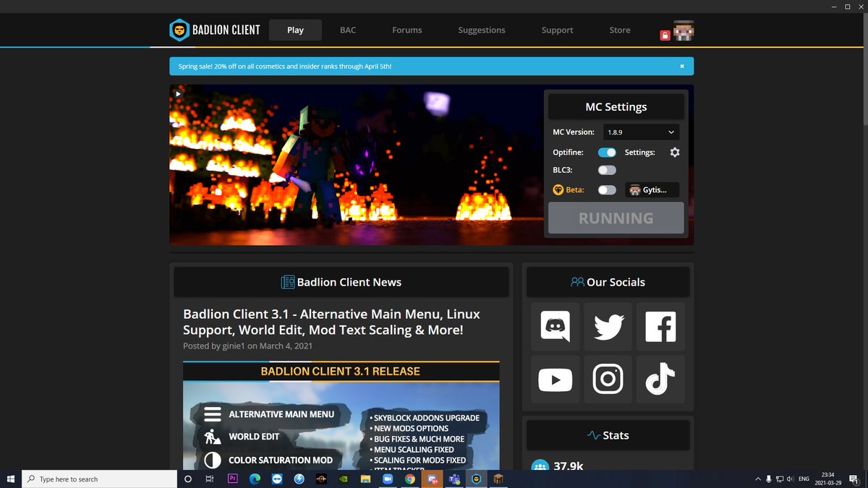Open the 9+ notification app in taskbar
Viewport: 868px width, 488px height.
tap(432, 479)
